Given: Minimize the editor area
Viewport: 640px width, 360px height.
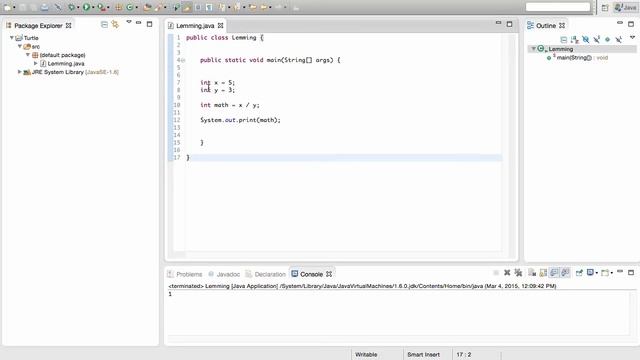Looking at the screenshot, I should 498,23.
